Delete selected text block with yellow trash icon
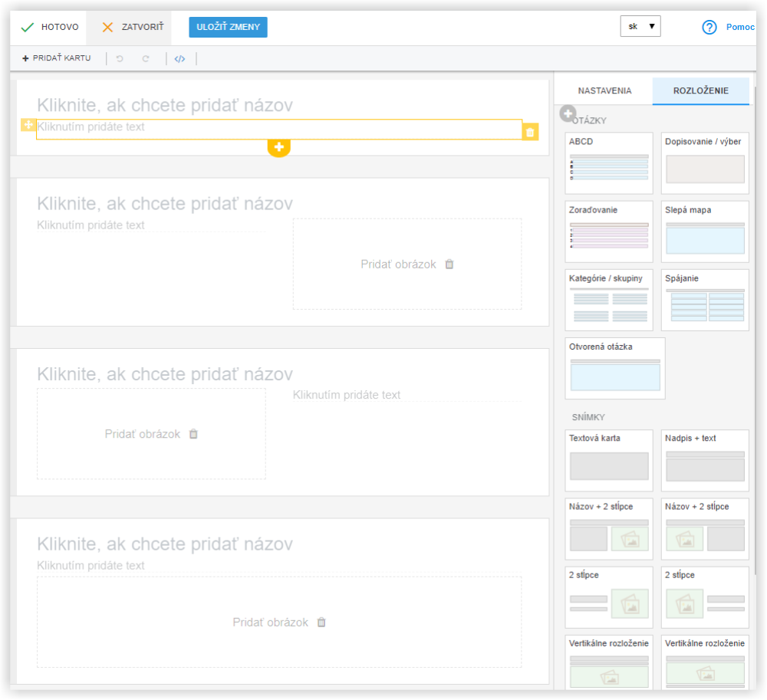This screenshot has width=767, height=700. (530, 132)
